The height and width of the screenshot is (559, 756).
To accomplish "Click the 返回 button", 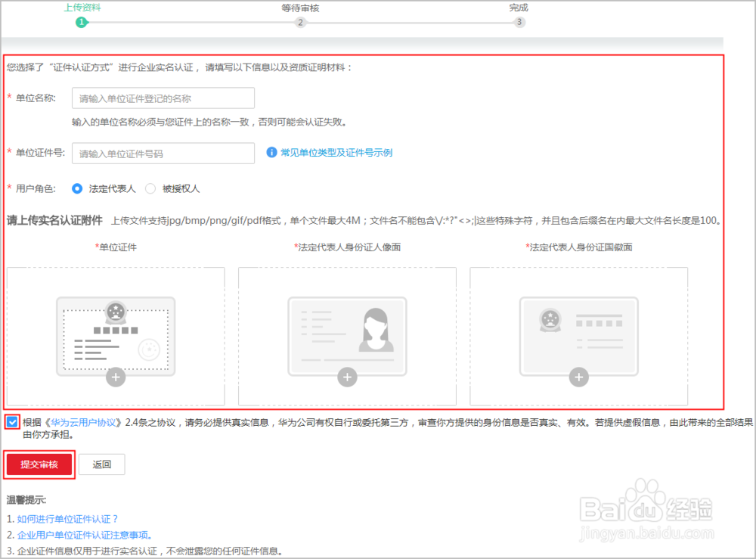I will pyautogui.click(x=102, y=464).
